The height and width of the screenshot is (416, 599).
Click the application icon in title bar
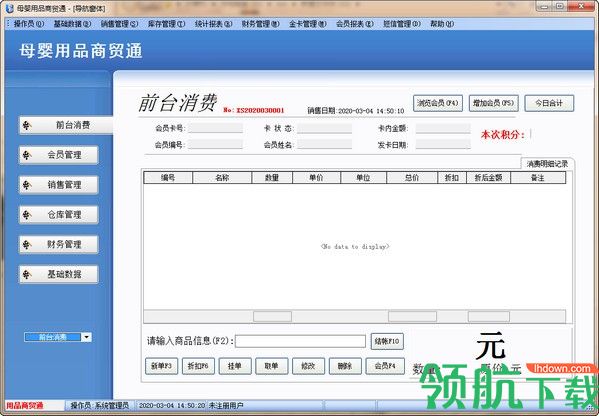[9, 8]
